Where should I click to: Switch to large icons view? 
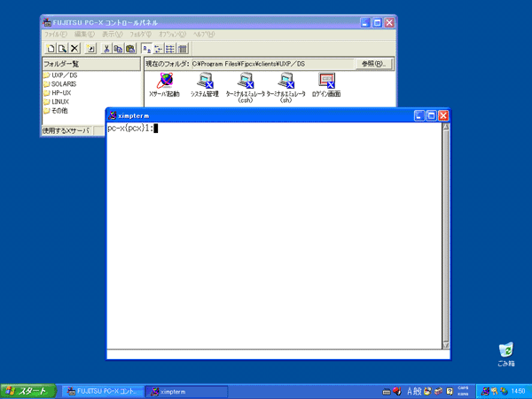click(146, 49)
